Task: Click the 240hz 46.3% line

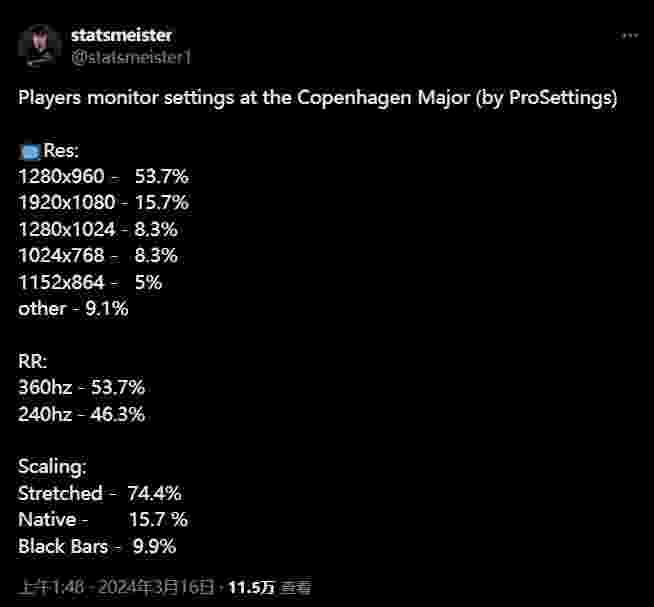Action: (x=81, y=414)
